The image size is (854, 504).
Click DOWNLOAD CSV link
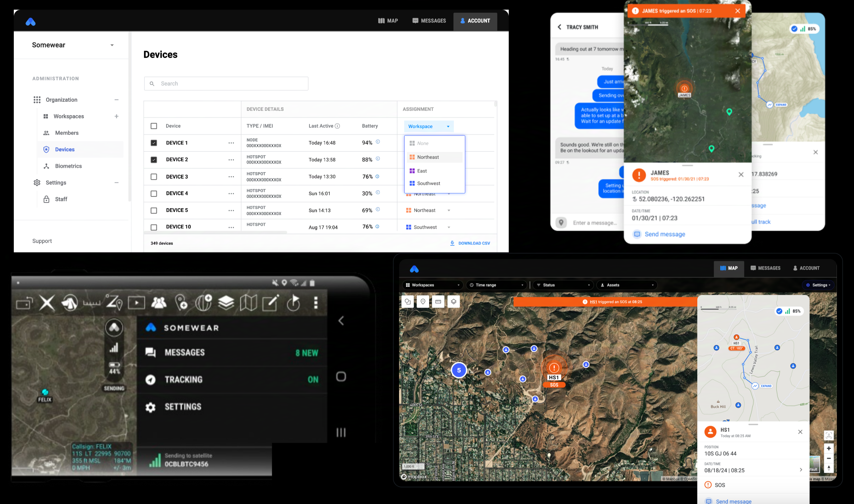[474, 243]
